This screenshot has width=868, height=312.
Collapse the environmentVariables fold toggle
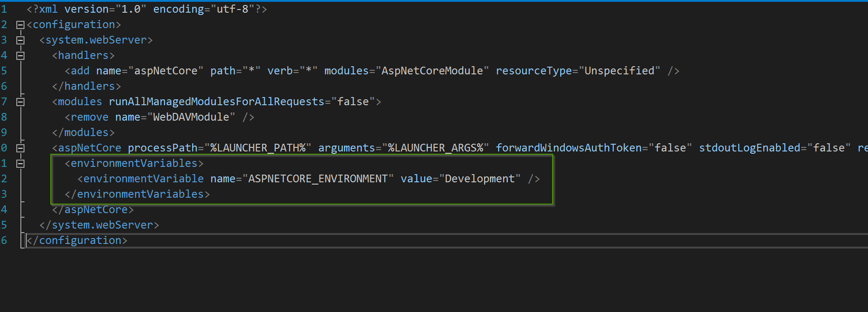(20, 164)
